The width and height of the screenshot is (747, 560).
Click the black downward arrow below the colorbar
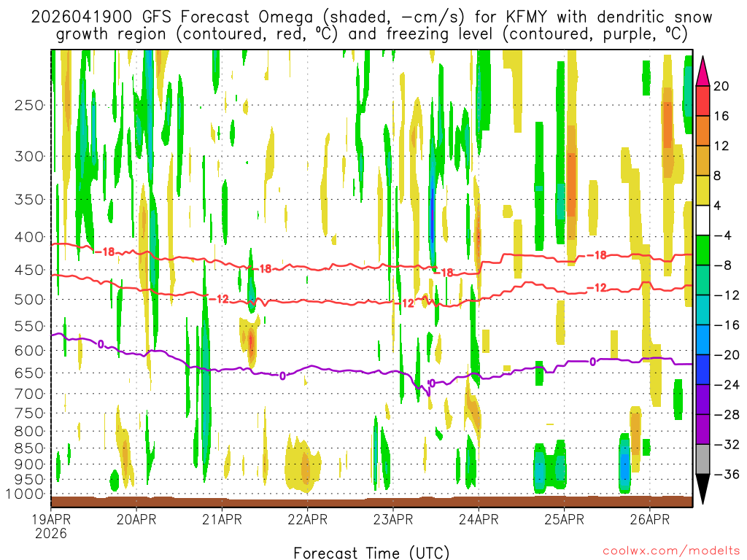point(703,489)
